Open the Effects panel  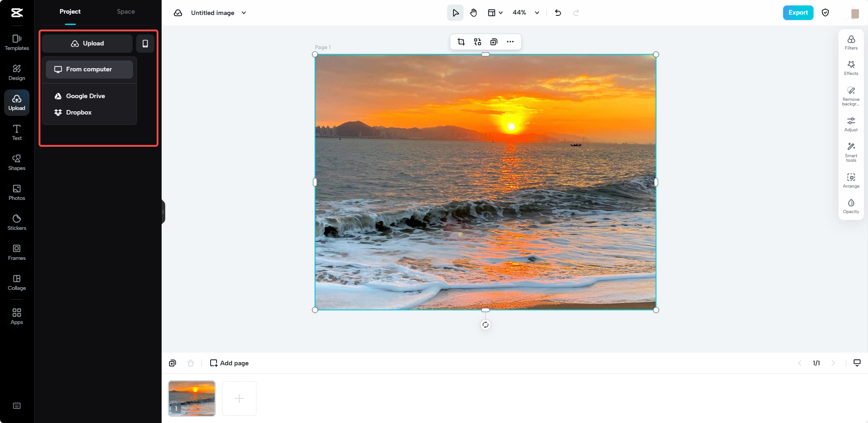pos(851,67)
